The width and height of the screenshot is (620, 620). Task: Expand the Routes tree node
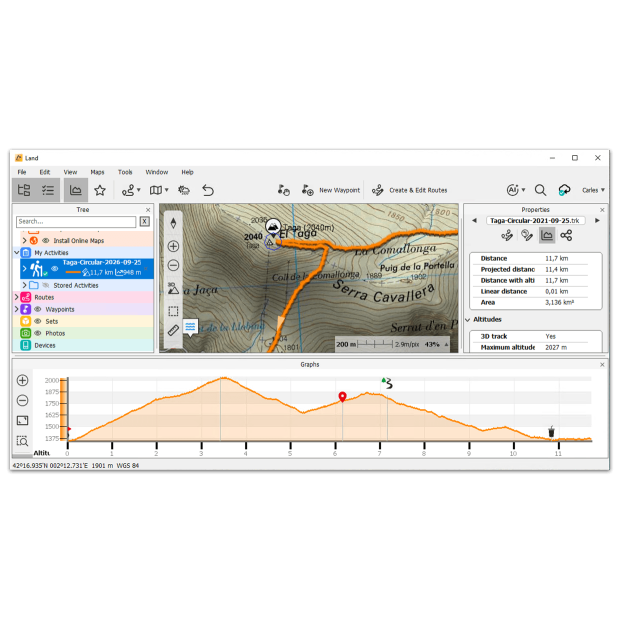tap(17, 297)
